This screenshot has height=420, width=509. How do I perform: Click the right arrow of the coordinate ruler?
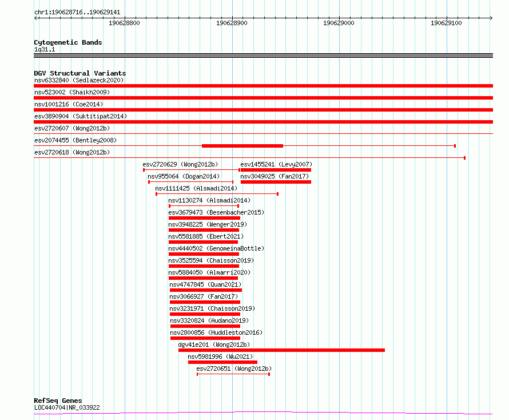[x=491, y=18]
